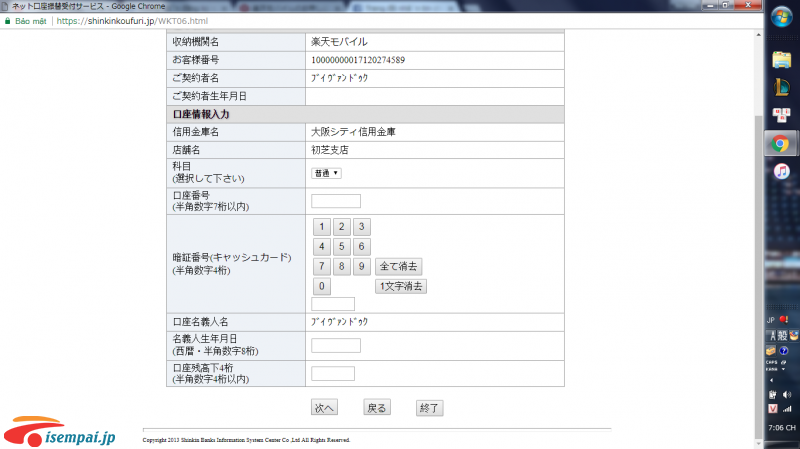The image size is (800, 449).
Task: Open network signal tray icon
Action: click(787, 409)
